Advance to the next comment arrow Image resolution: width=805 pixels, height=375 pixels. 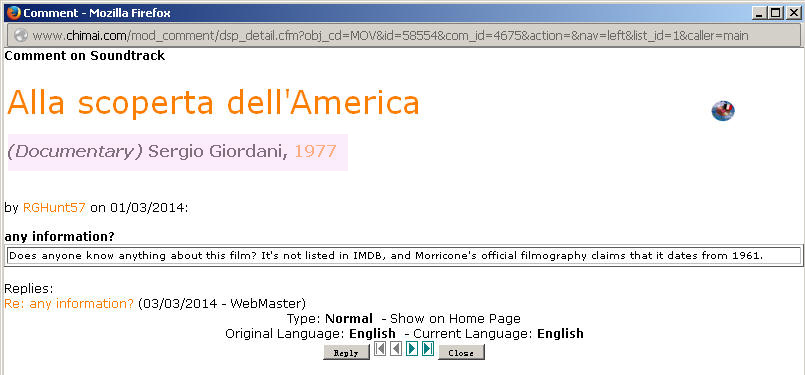pos(412,349)
